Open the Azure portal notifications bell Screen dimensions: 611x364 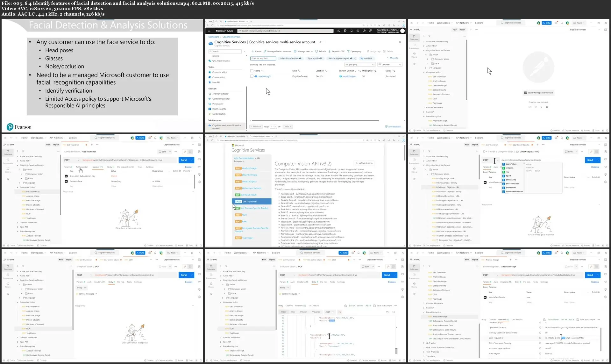[x=352, y=31]
